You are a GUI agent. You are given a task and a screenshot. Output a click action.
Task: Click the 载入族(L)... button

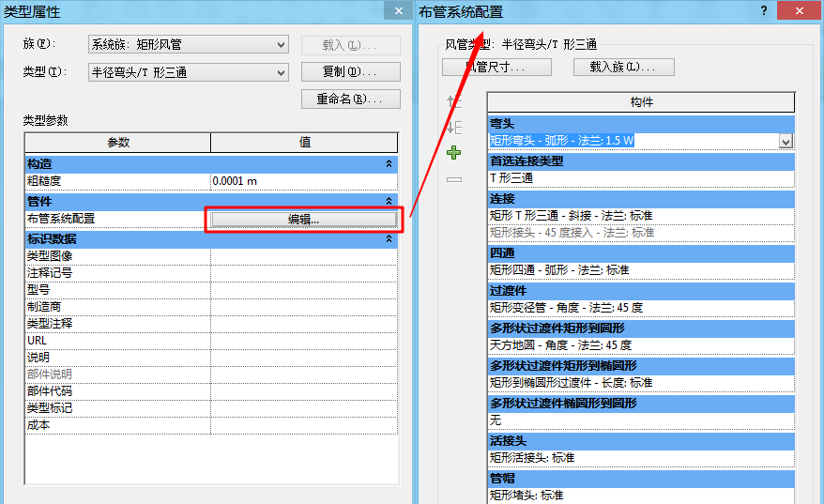point(623,68)
